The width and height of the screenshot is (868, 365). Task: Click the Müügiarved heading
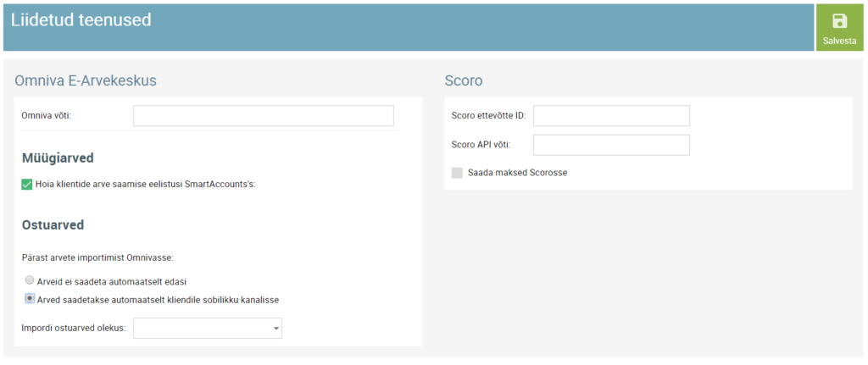coord(58,158)
